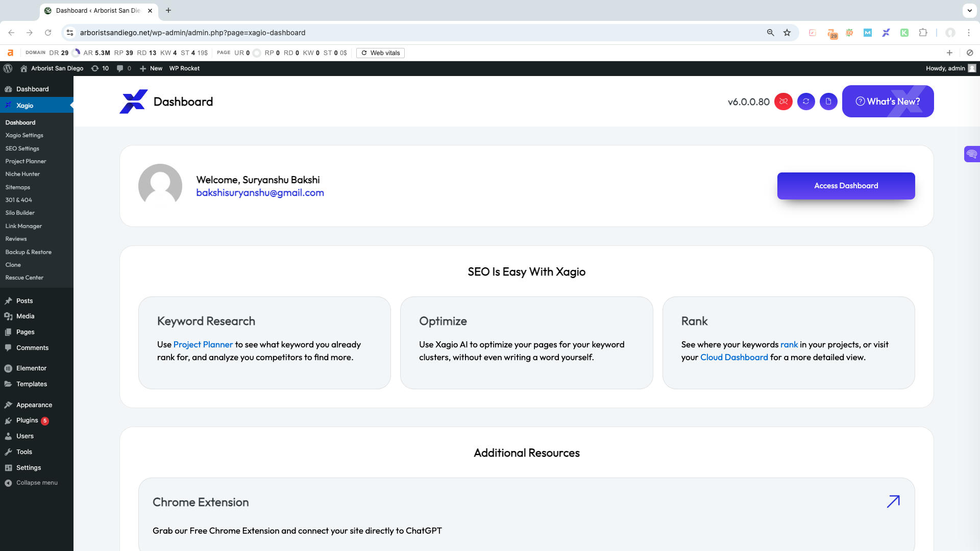Image resolution: width=980 pixels, height=551 pixels.
Task: Open Sitemaps submenu item
Action: point(18,187)
